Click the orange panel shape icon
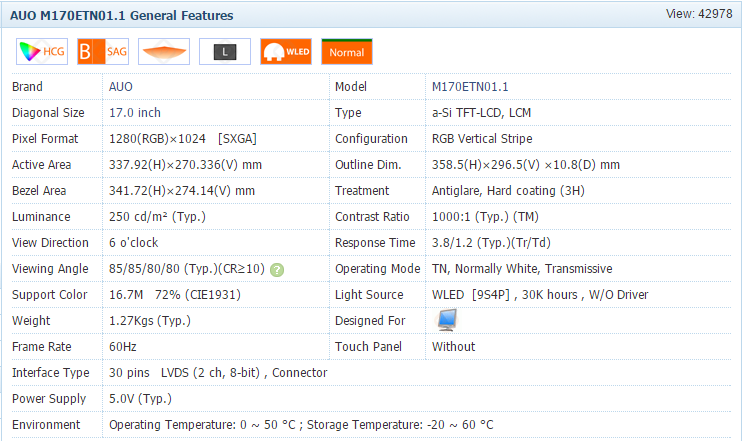The width and height of the screenshot is (744, 441). pos(164,52)
